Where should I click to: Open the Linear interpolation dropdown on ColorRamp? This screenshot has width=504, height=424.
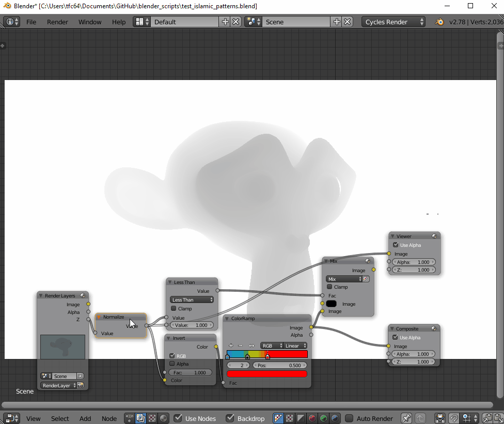pyautogui.click(x=295, y=346)
